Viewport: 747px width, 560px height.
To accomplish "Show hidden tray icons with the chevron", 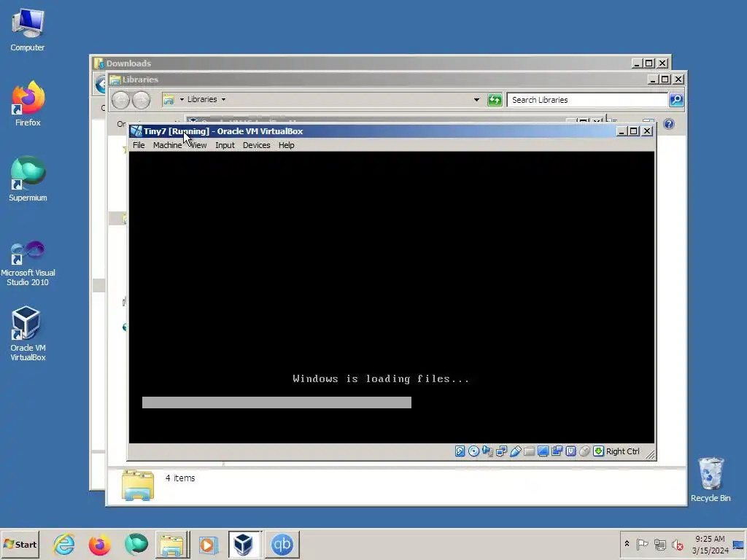I will pyautogui.click(x=627, y=544).
